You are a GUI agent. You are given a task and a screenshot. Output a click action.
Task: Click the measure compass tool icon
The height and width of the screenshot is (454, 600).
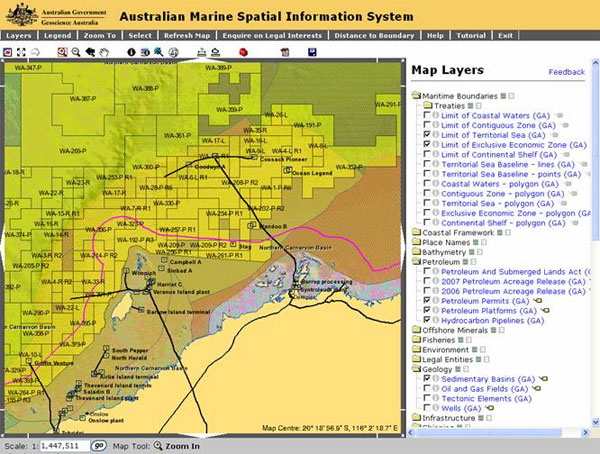173,52
